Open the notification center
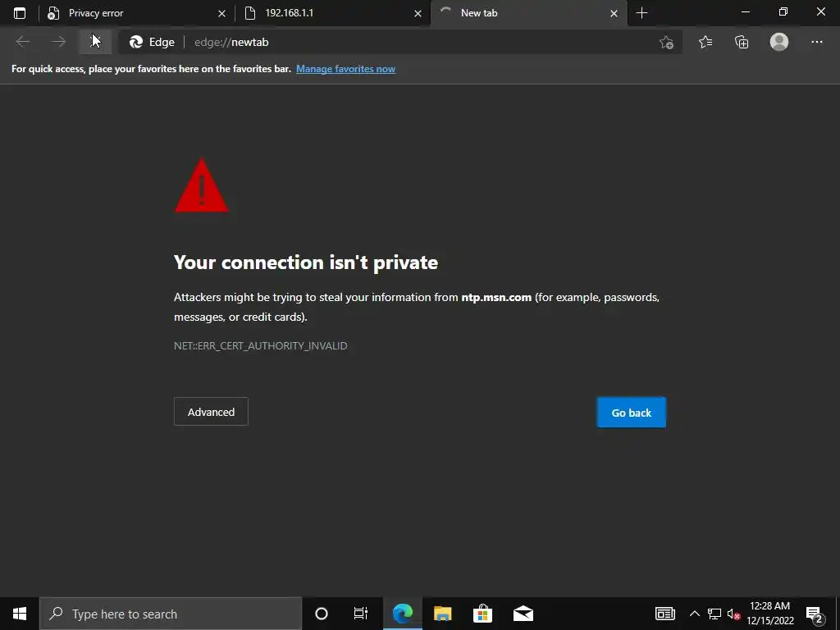The height and width of the screenshot is (630, 840). pos(815,614)
